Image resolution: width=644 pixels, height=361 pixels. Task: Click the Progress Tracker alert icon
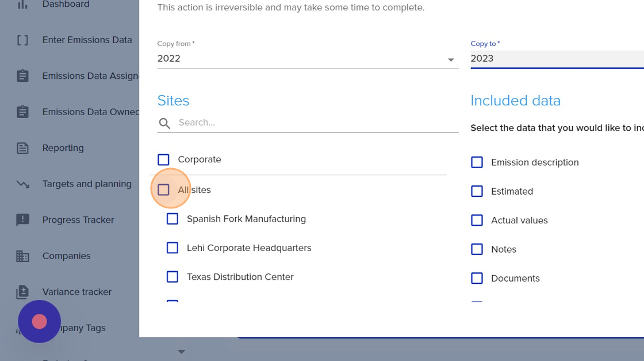(22, 220)
